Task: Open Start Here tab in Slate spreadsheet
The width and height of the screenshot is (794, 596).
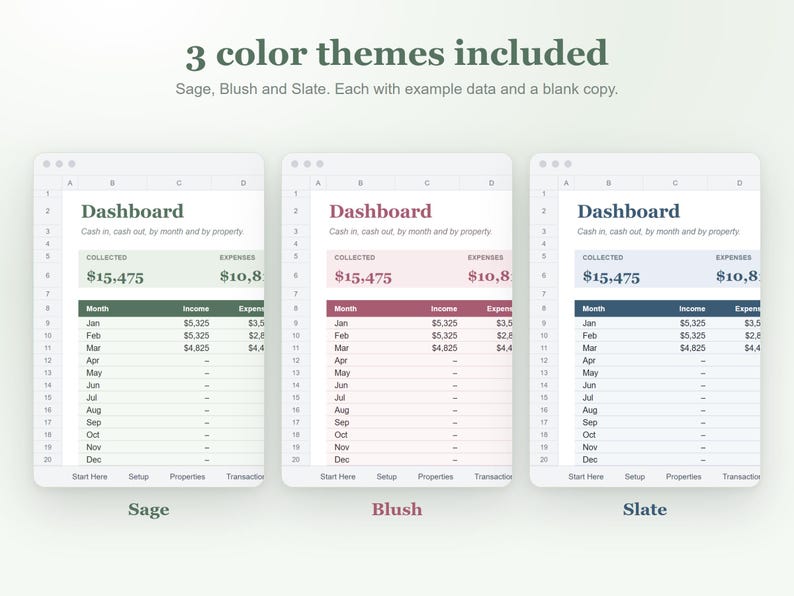Action: (586, 476)
